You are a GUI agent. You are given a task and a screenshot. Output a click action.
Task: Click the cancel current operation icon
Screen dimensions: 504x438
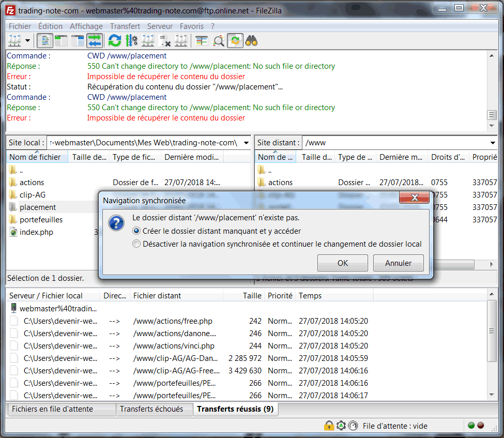point(148,41)
